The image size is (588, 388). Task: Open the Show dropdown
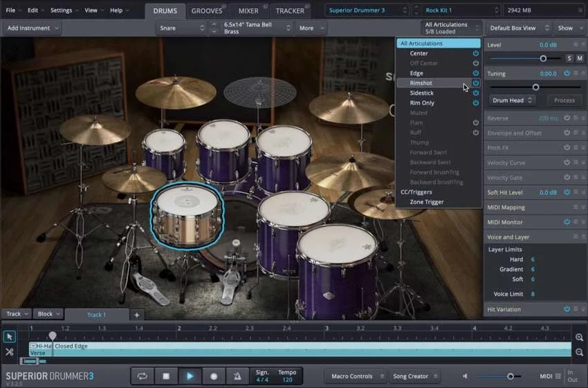pyautogui.click(x=569, y=28)
